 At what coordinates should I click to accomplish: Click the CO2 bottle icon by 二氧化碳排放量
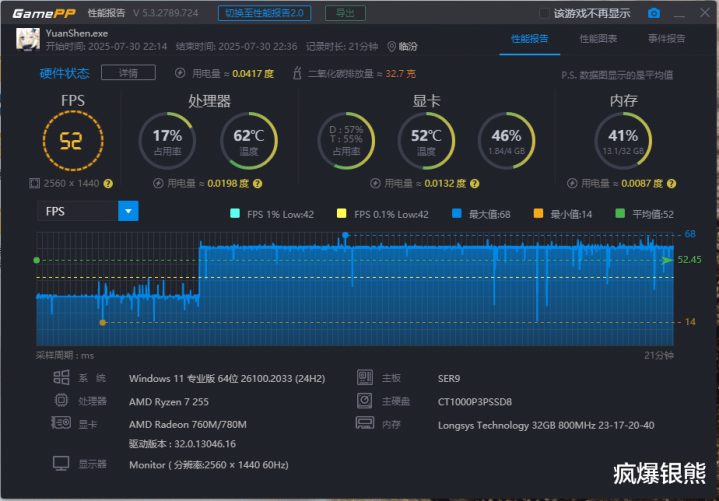[297, 73]
